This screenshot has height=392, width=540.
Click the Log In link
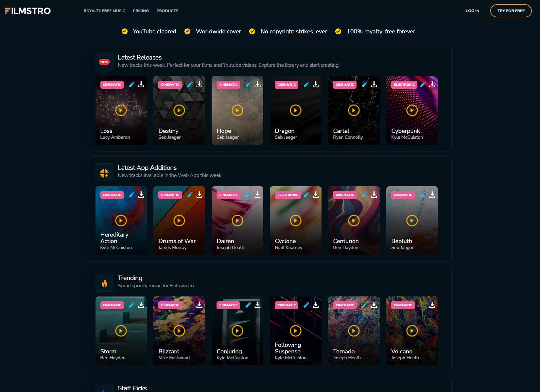pos(472,11)
